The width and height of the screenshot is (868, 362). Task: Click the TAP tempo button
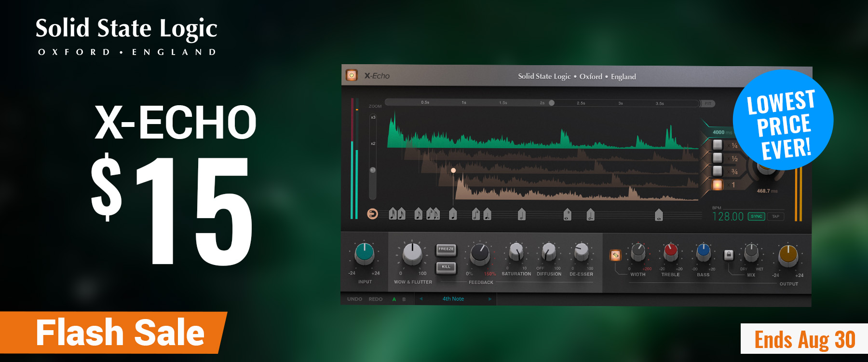click(x=776, y=216)
